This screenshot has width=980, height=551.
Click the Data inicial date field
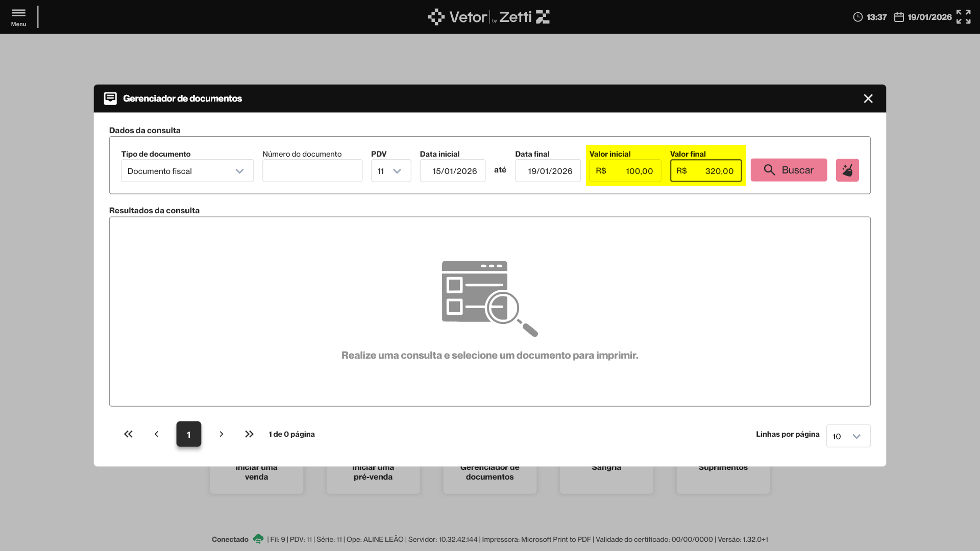(x=453, y=171)
